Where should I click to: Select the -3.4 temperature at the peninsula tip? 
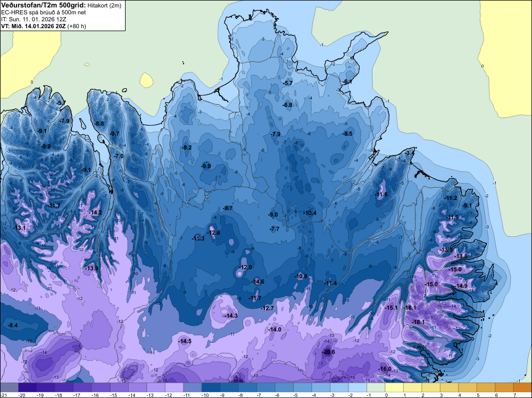click(410, 153)
